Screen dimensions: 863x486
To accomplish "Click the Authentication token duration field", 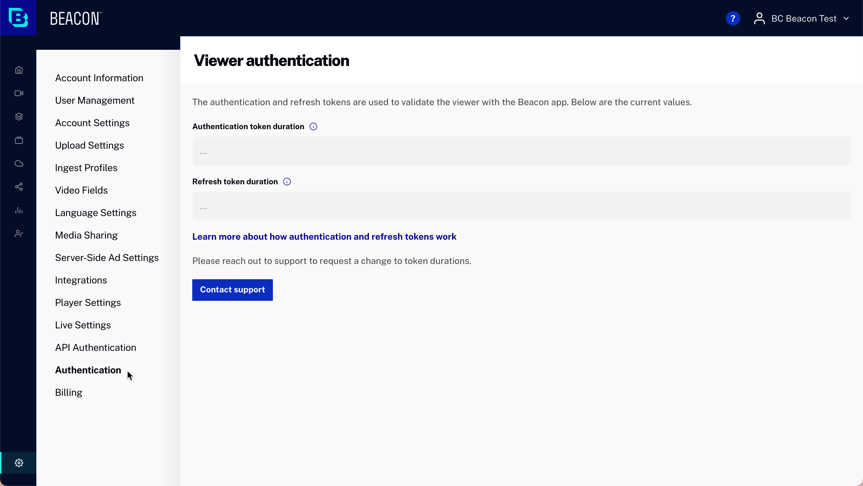I will point(521,152).
